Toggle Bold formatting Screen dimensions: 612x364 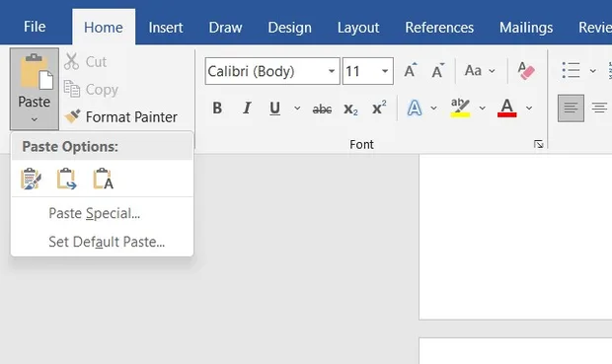217,109
